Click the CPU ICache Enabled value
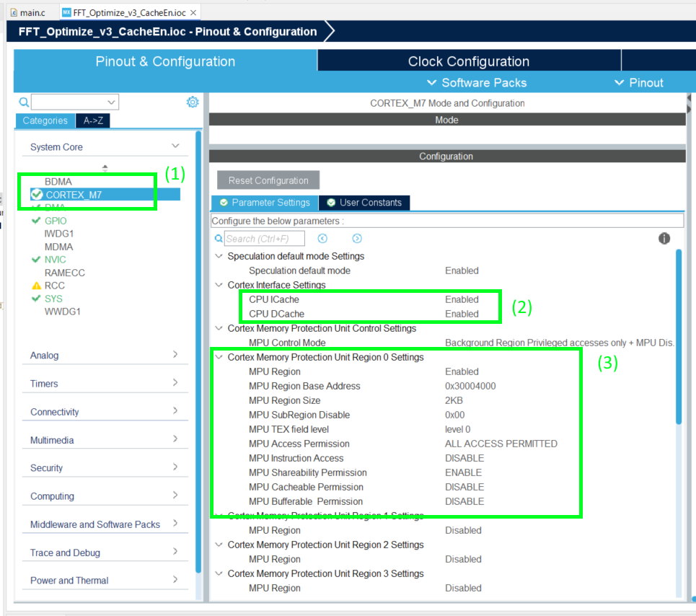 [462, 299]
